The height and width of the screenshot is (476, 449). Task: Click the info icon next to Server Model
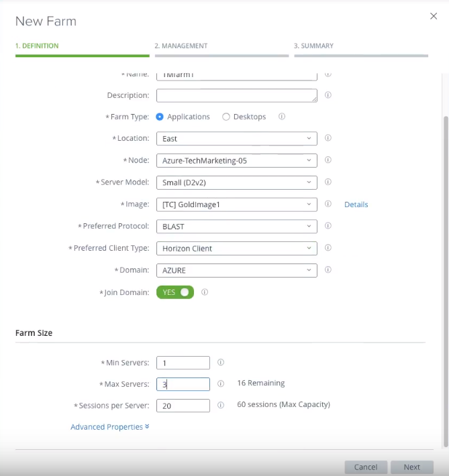(328, 182)
